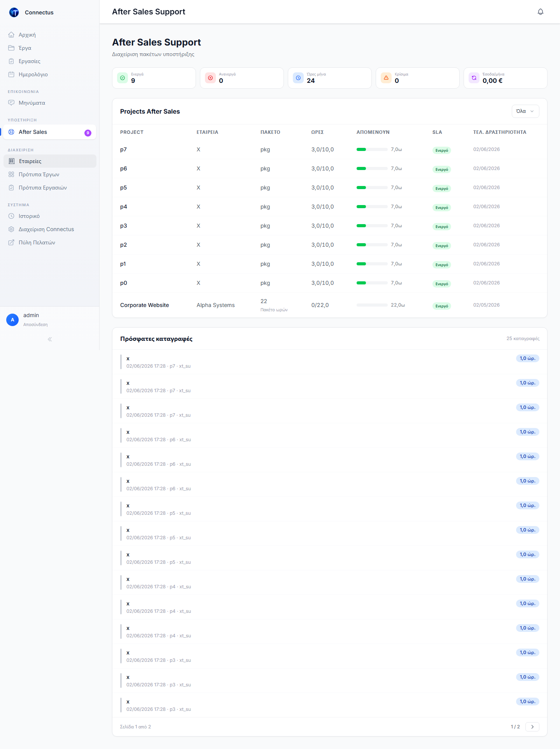Open the Όλα filter dropdown
The width and height of the screenshot is (560, 749).
[x=525, y=111]
